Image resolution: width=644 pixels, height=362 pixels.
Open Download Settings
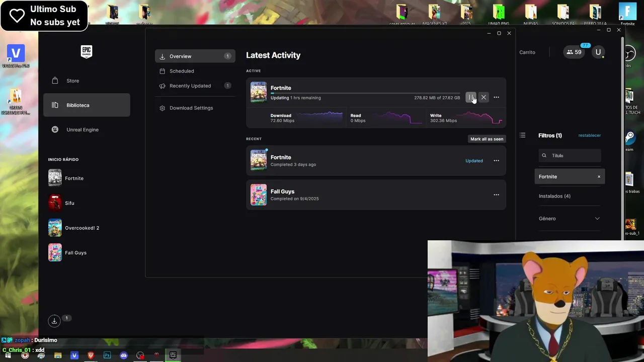tap(195, 108)
